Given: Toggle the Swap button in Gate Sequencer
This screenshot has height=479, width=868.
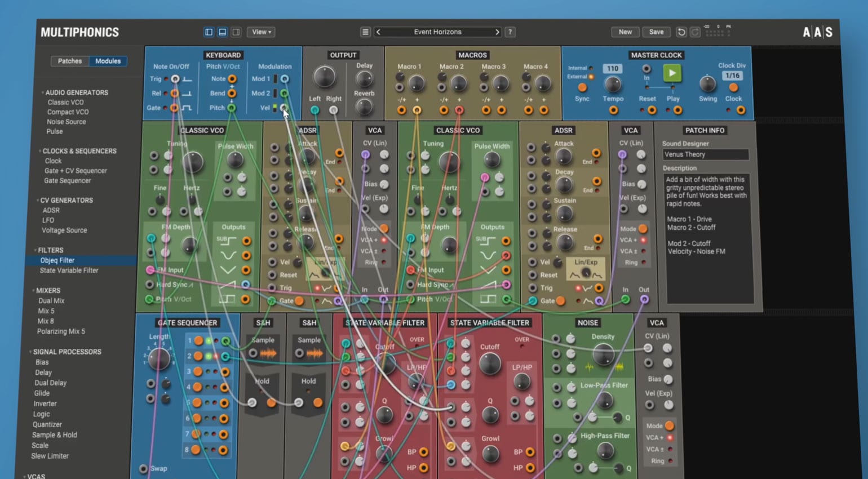Looking at the screenshot, I should pyautogui.click(x=144, y=469).
